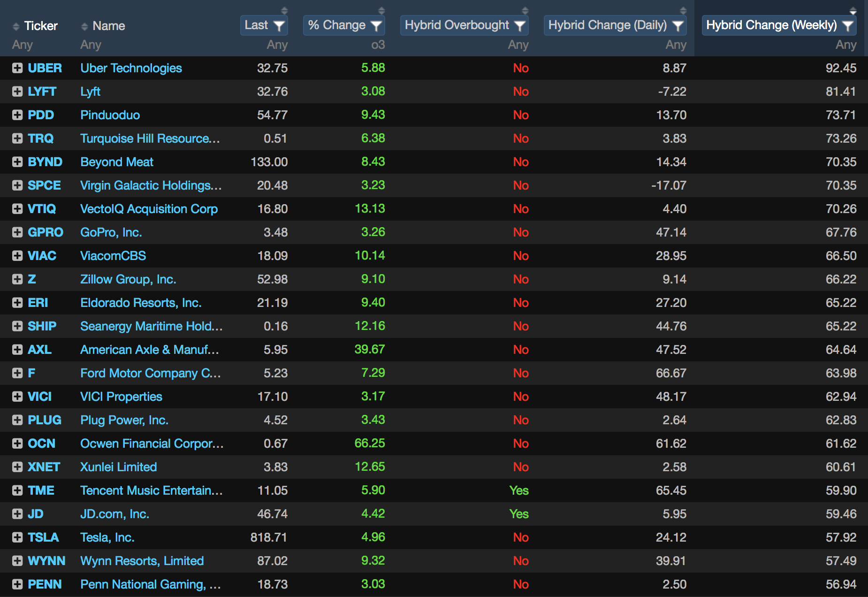868x597 pixels.
Task: Click sort arrows above Hybrid Change (Daily)
Action: [683, 10]
